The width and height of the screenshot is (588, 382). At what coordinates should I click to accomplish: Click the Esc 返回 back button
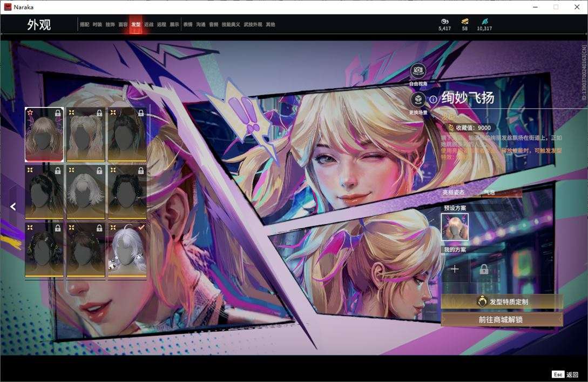point(565,374)
